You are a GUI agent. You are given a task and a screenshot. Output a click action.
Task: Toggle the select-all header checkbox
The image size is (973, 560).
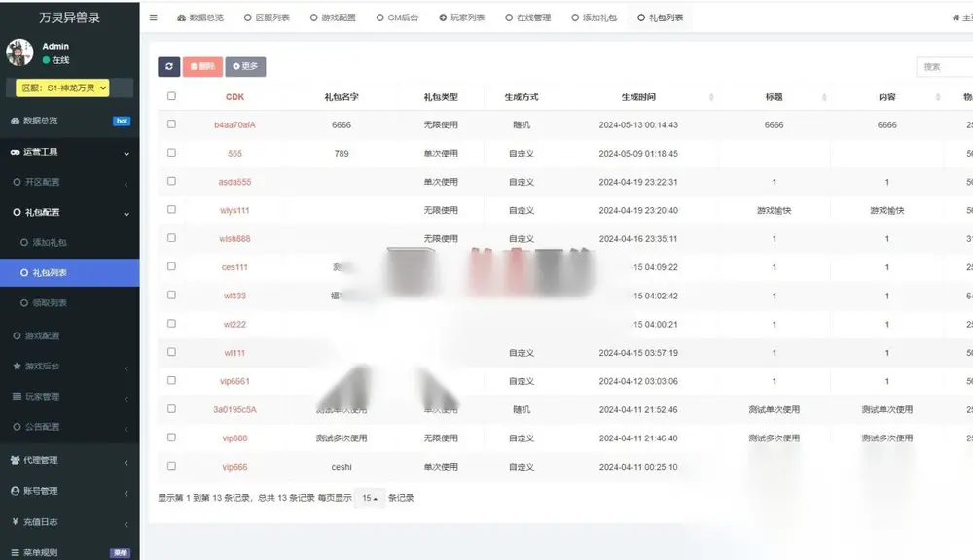point(172,96)
